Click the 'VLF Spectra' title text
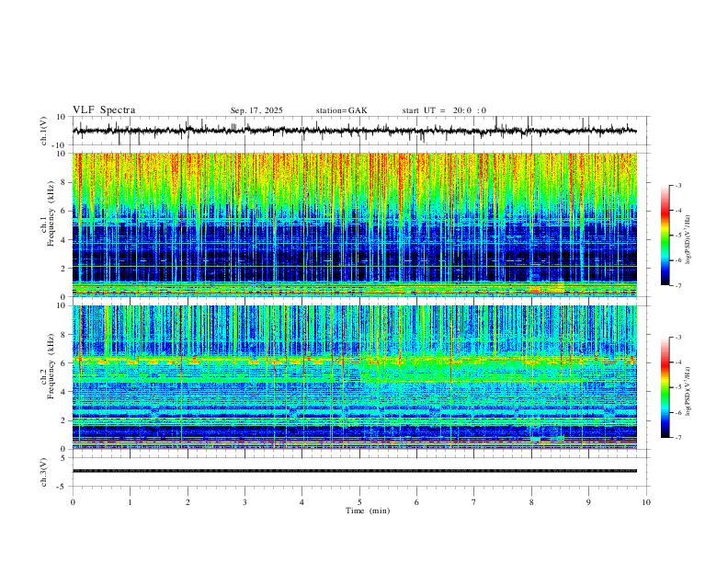The image size is (728, 563). coord(104,110)
